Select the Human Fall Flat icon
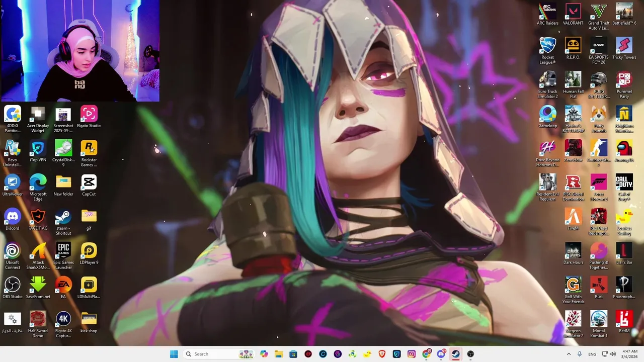 coord(573,85)
